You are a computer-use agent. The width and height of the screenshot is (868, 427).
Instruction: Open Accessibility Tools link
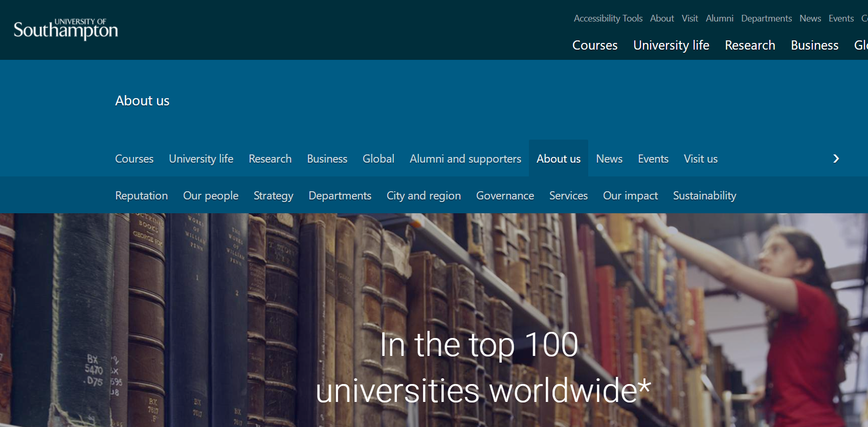(608, 18)
